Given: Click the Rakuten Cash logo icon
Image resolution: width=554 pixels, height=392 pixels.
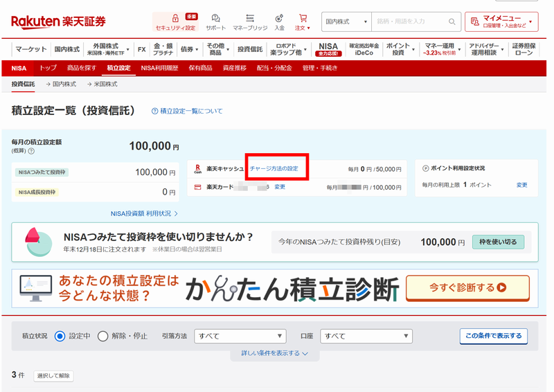Looking at the screenshot, I should (x=198, y=169).
